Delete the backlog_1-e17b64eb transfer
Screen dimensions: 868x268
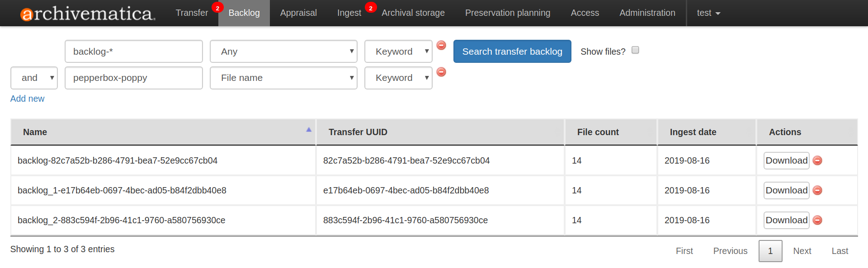(817, 191)
